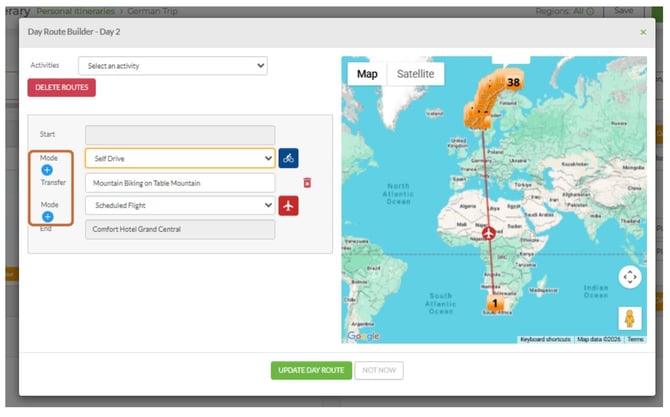Click the blue bicycle mode icon
The height and width of the screenshot is (417, 670).
[288, 158]
